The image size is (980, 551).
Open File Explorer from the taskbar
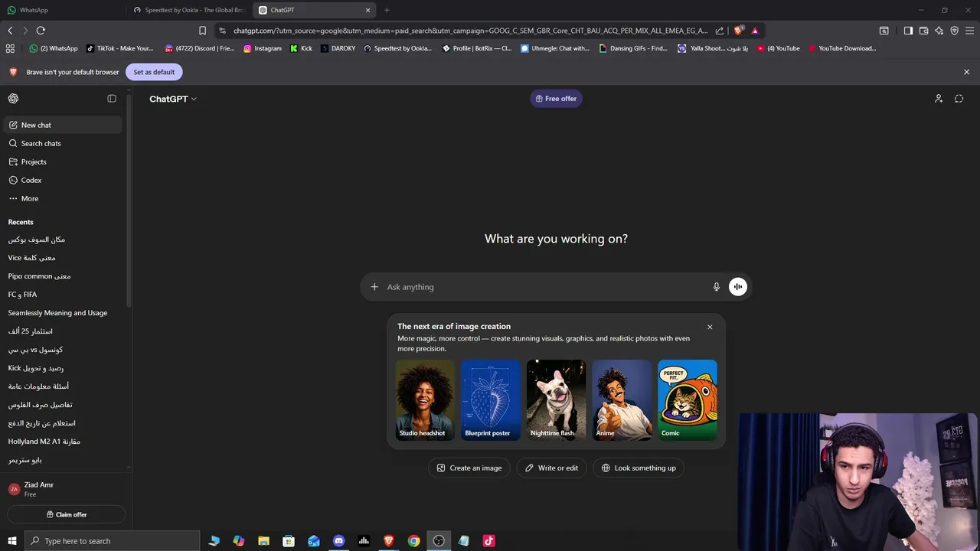(x=263, y=541)
